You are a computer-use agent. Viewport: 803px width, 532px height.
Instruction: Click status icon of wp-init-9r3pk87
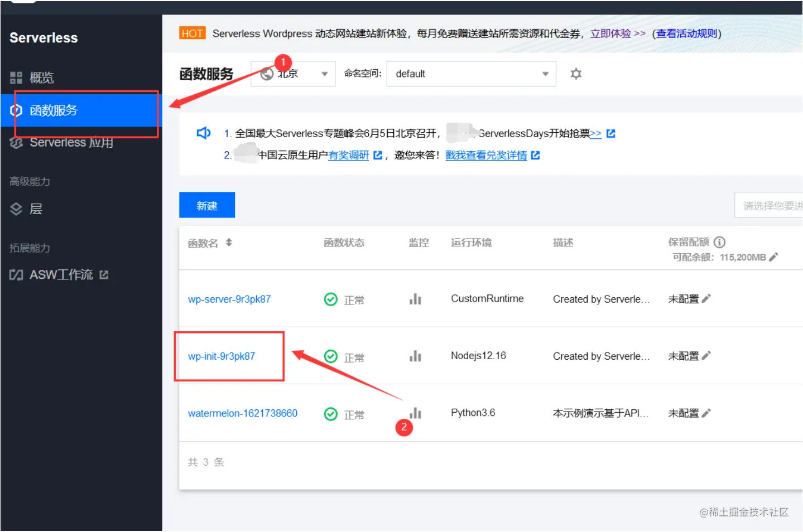331,356
